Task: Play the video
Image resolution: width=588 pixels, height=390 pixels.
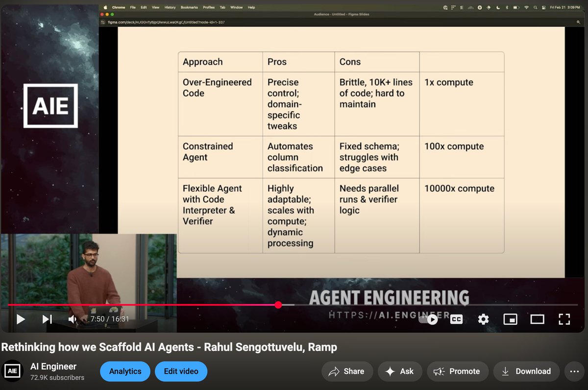Action: 21,319
